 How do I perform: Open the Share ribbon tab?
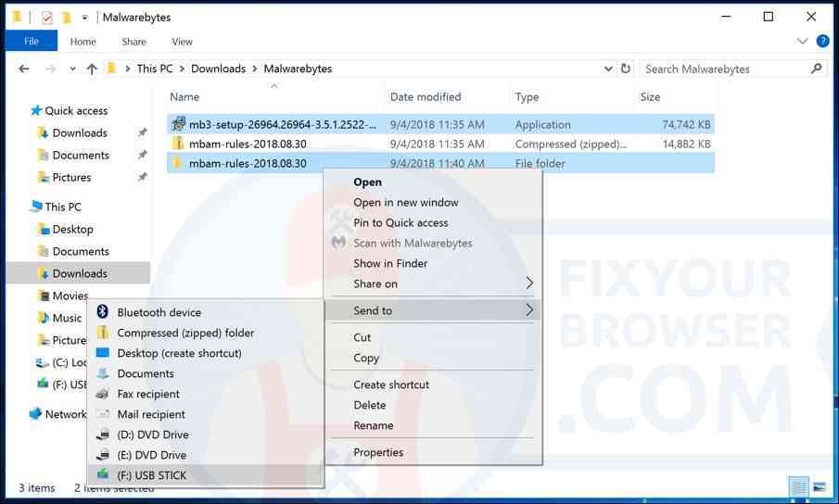(x=133, y=41)
